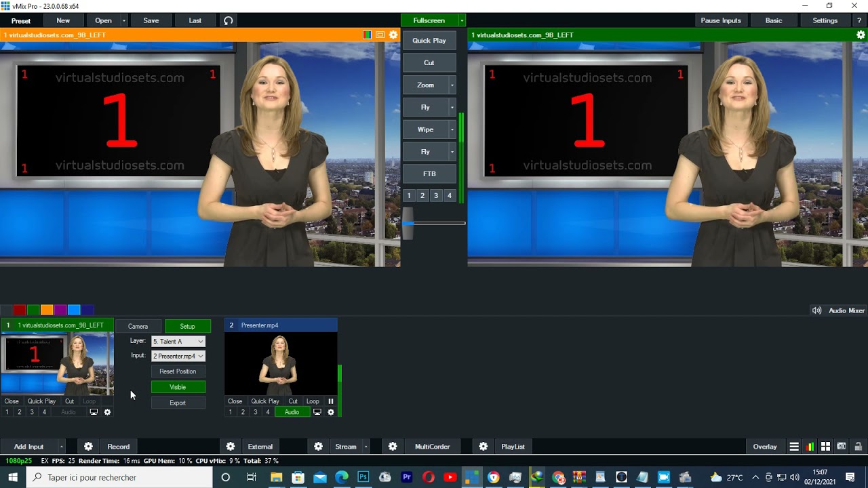Toggle overlay 3 in transition panel
Image resolution: width=868 pixels, height=488 pixels.
pos(436,195)
